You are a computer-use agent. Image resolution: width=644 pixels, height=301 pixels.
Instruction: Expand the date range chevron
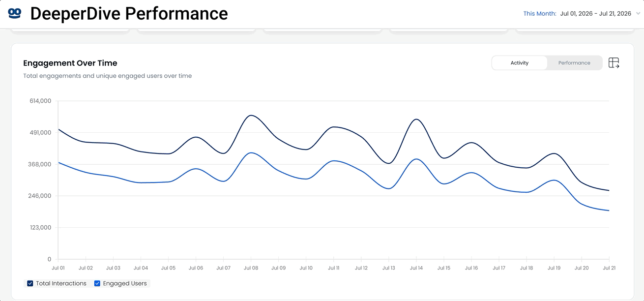(638, 14)
